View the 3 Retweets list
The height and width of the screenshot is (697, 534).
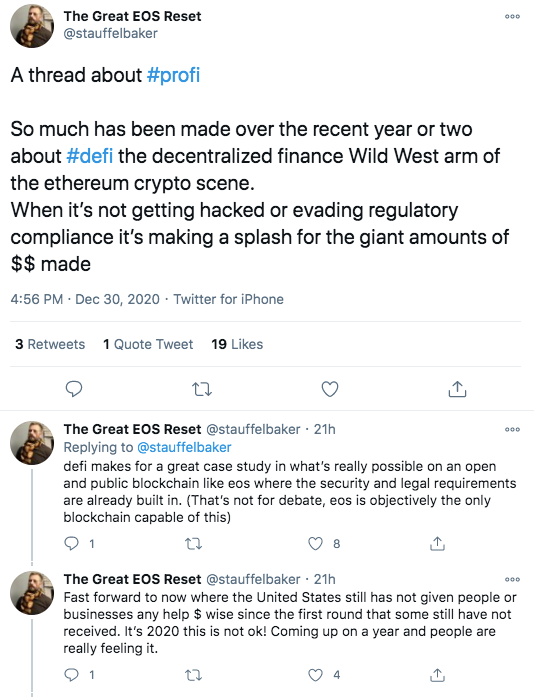[x=50, y=344]
